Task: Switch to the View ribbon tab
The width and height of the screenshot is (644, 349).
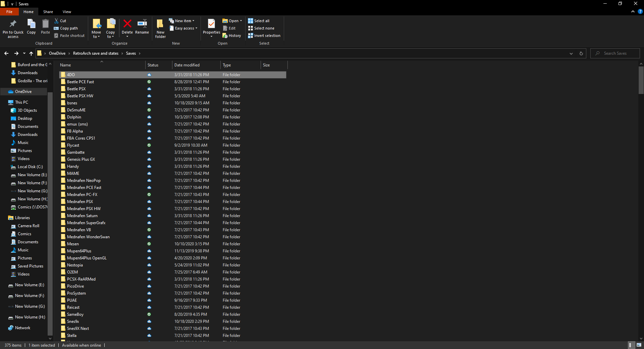Action: pos(67,12)
